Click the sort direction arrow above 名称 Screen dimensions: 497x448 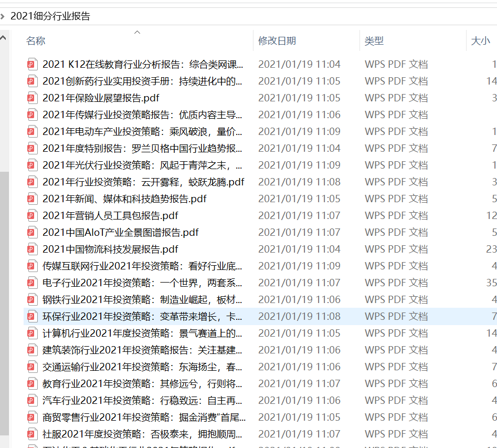(x=138, y=33)
